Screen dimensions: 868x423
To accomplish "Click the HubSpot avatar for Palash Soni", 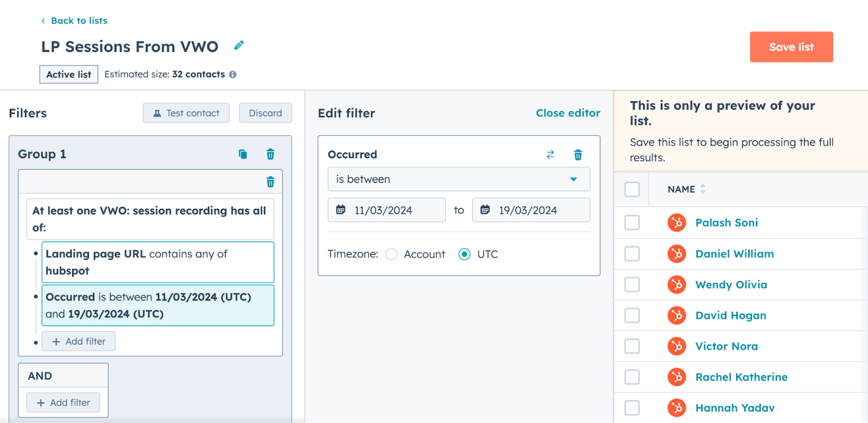I will tap(676, 223).
